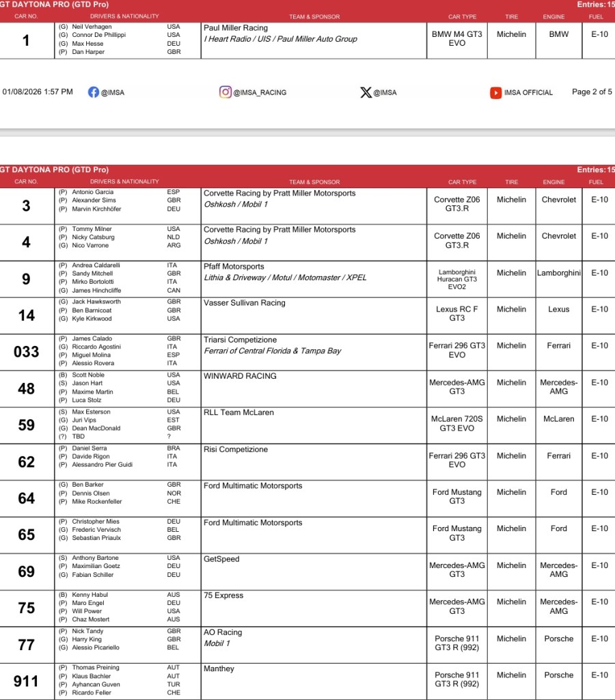The height and width of the screenshot is (700, 615).
Task: Click the 01/08/2026 1:57 PM timestamp
Action: click(38, 92)
